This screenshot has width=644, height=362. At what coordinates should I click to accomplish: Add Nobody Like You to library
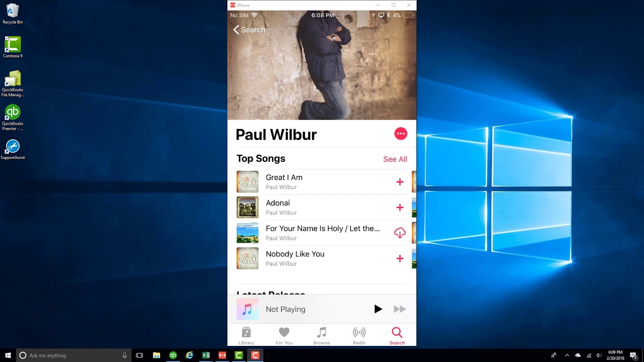tap(400, 258)
